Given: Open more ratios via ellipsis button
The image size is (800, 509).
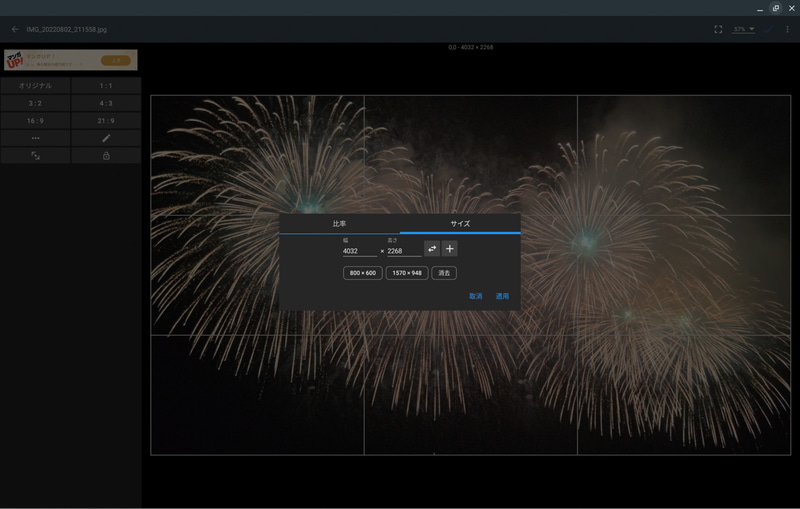Looking at the screenshot, I should 35,138.
